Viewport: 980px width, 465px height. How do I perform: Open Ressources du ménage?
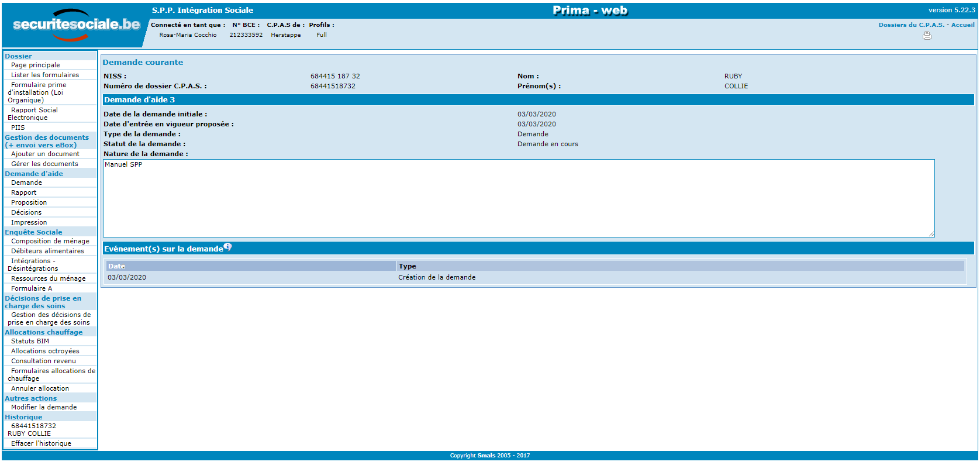pyautogui.click(x=48, y=278)
